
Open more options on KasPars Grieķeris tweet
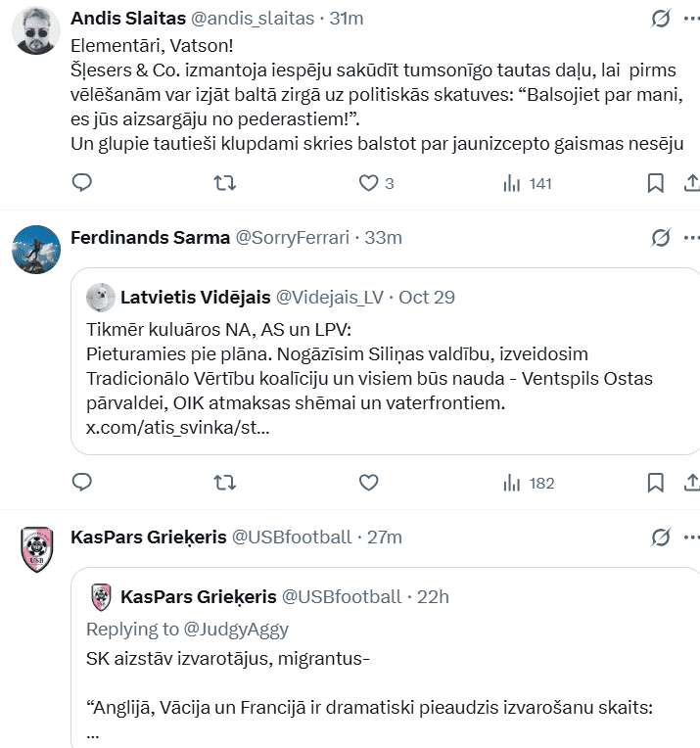692,537
